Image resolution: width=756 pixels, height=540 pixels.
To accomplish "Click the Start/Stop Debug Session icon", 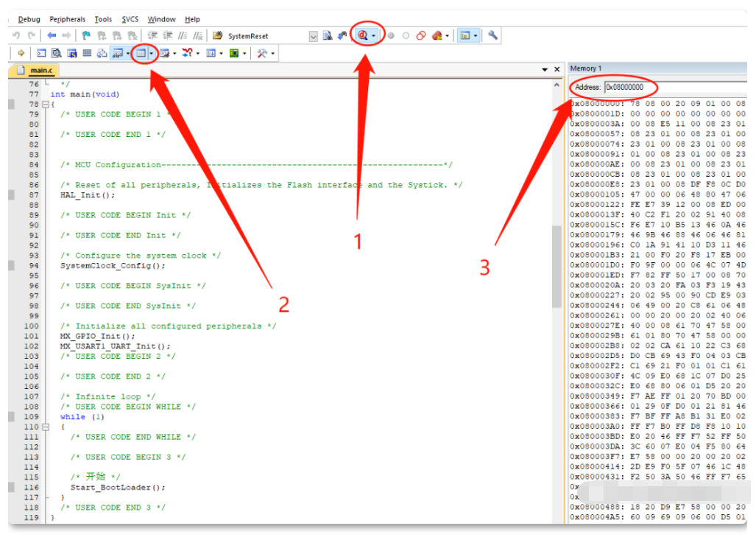I will [x=363, y=35].
